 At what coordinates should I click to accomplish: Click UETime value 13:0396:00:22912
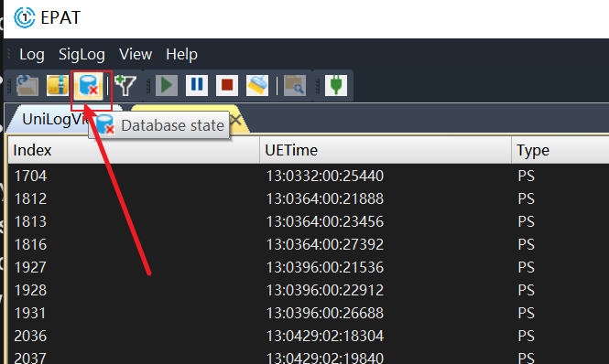coord(325,290)
